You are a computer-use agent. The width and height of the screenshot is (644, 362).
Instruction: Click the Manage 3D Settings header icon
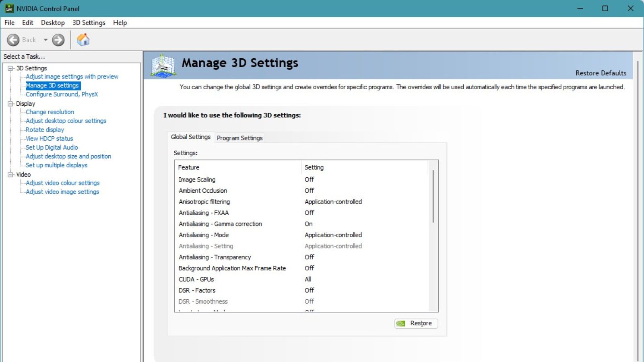163,65
